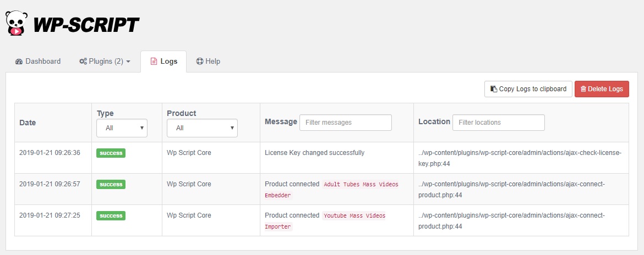The image size is (644, 255).
Task: Click the Youtube Mass Videos Importer tag
Action: (354, 215)
